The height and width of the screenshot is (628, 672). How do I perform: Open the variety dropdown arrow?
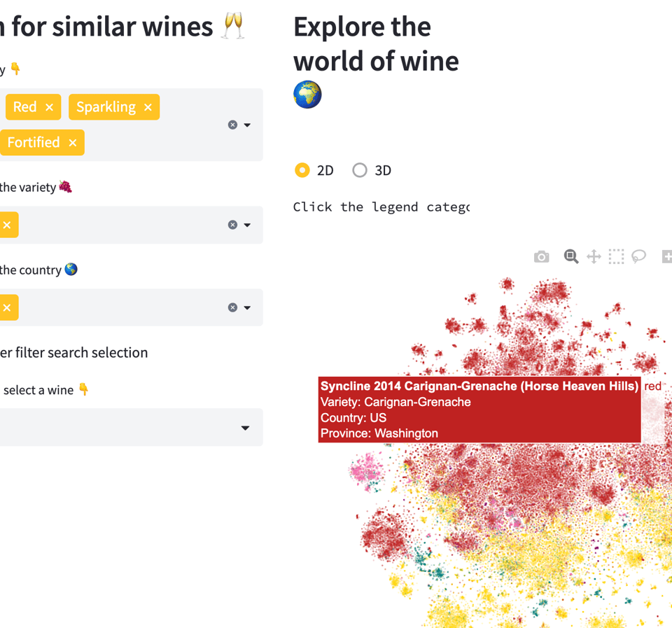click(247, 225)
